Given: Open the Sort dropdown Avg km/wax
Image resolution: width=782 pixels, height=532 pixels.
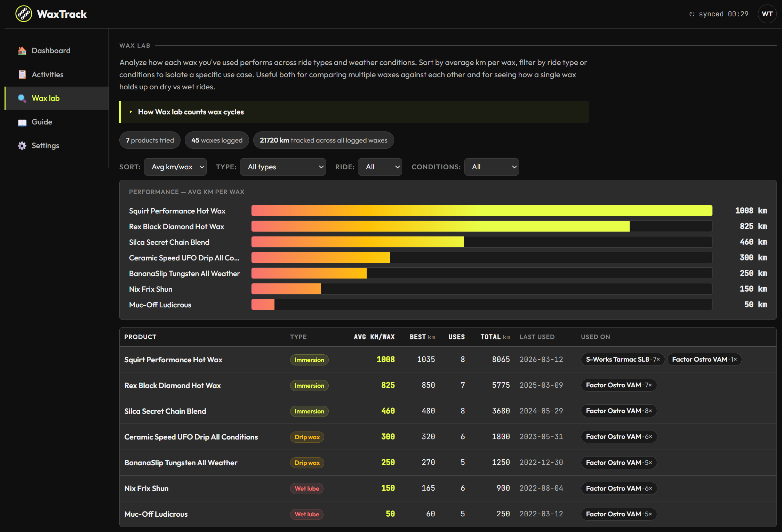Looking at the screenshot, I should coord(175,167).
